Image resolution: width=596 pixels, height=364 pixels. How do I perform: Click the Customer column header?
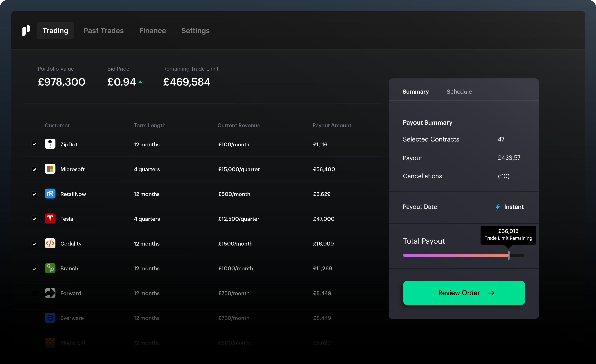point(57,125)
